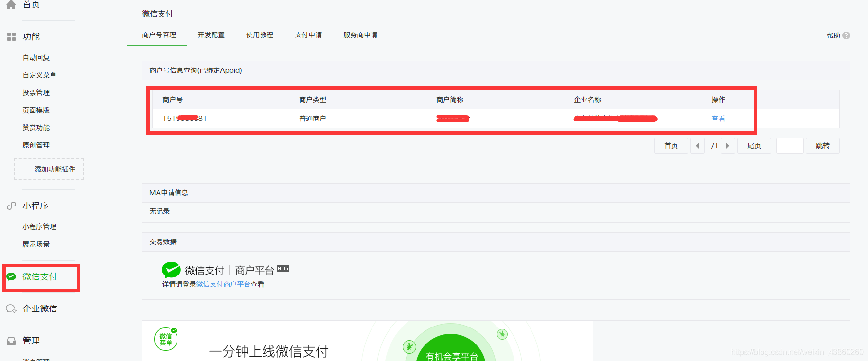Select 自定义菜单 in the sidebar
This screenshot has height=361, width=868.
pos(39,75)
